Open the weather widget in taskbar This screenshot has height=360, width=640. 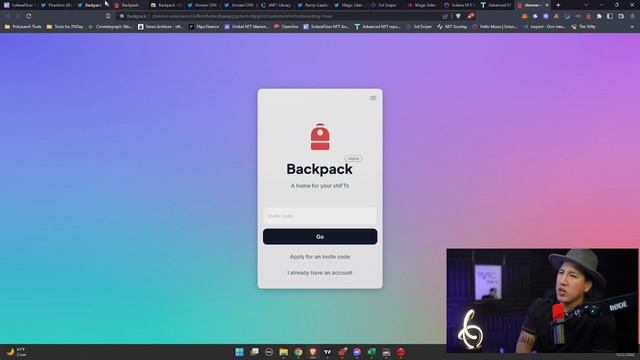tap(16, 352)
